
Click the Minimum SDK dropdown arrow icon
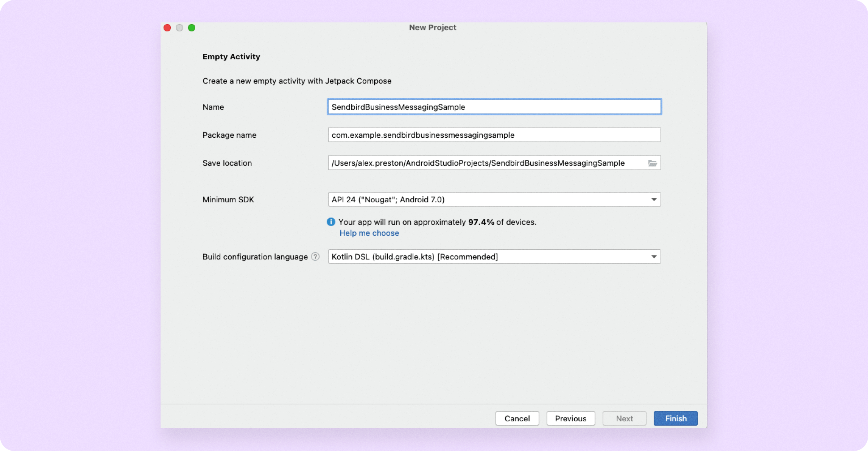click(654, 199)
